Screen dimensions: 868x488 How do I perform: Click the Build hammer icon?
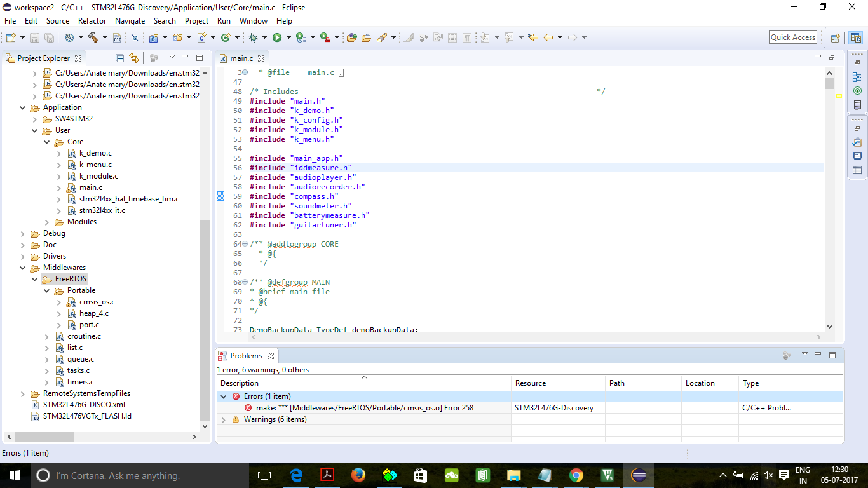(x=93, y=37)
